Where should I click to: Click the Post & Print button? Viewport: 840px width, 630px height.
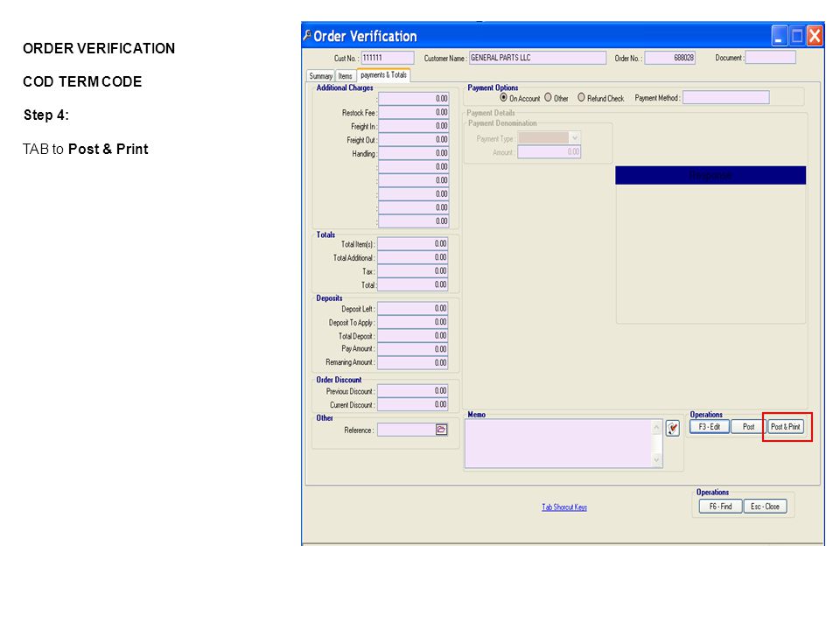coord(786,427)
